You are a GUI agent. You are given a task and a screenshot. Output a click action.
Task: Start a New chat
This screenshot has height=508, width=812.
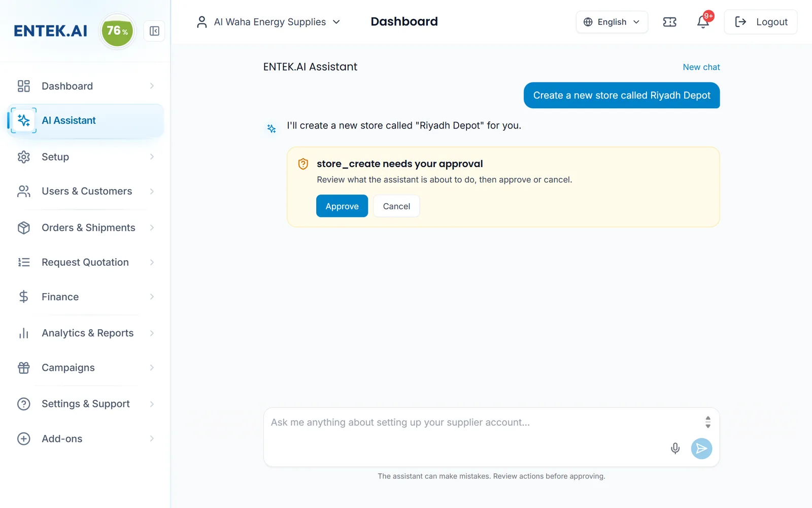point(701,67)
